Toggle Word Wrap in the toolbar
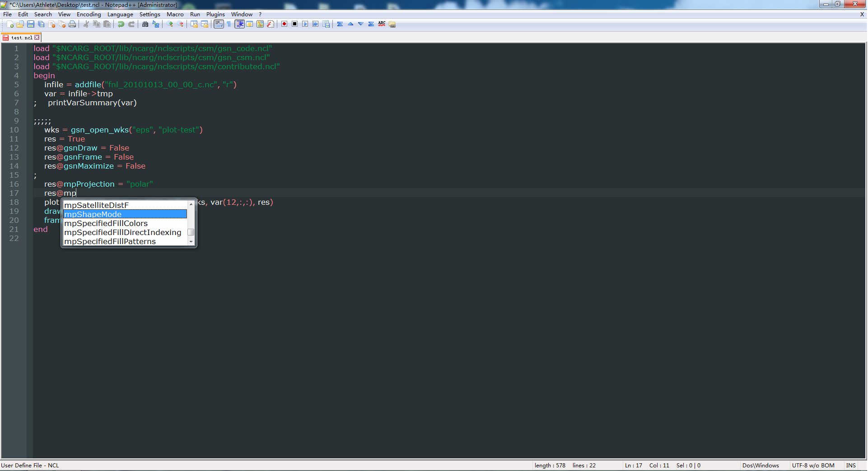This screenshot has height=471, width=868. pyautogui.click(x=219, y=24)
